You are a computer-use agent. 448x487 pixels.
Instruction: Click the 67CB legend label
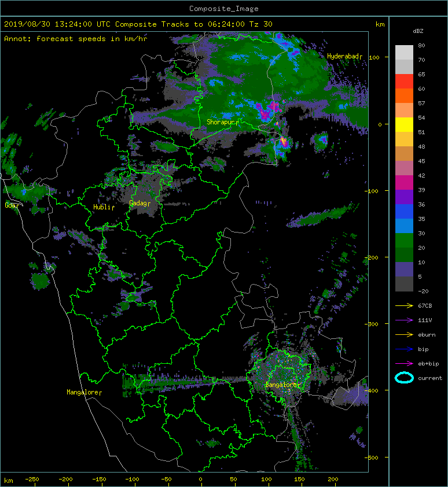click(425, 306)
